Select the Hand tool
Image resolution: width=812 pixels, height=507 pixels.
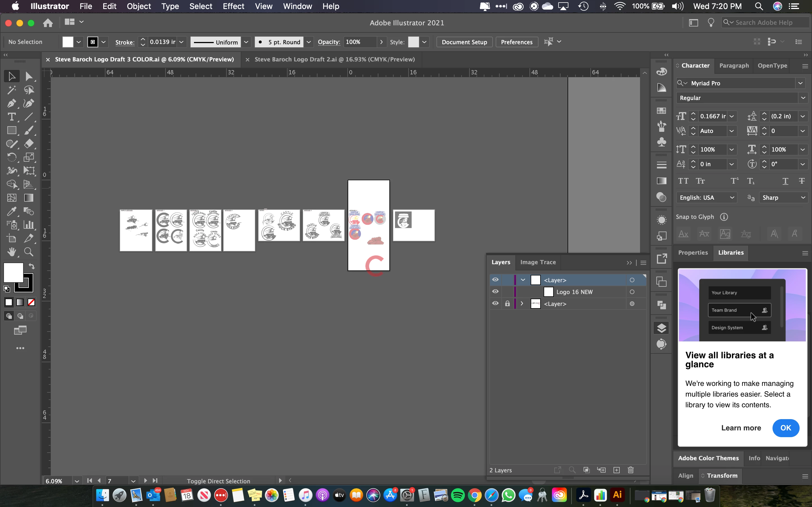[x=11, y=252]
